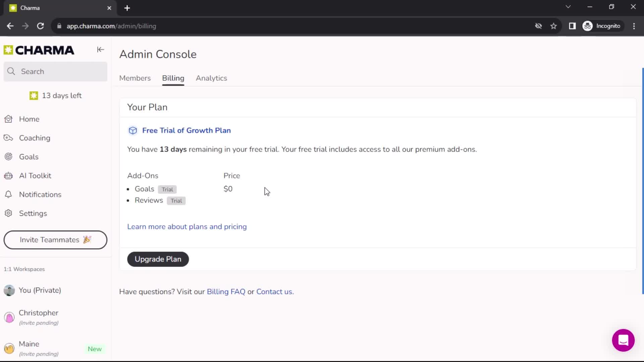This screenshot has height=362, width=644.
Task: Click the You (Private) avatar
Action: (x=9, y=290)
